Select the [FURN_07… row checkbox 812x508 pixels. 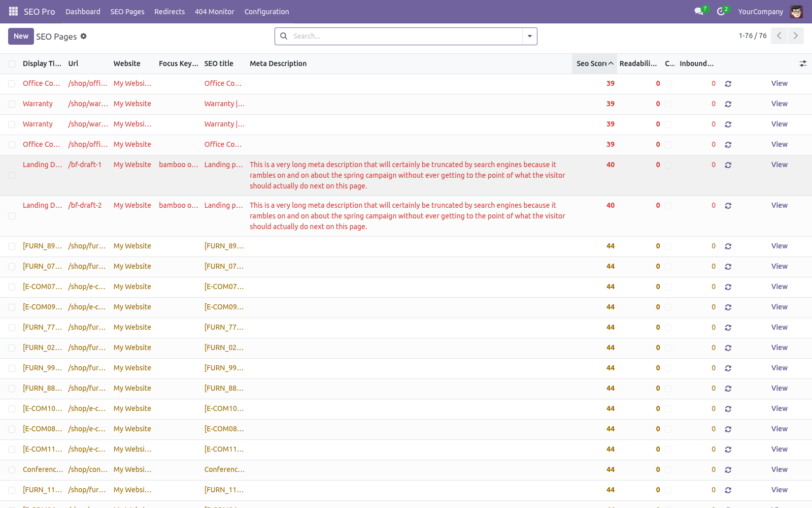[x=12, y=267]
